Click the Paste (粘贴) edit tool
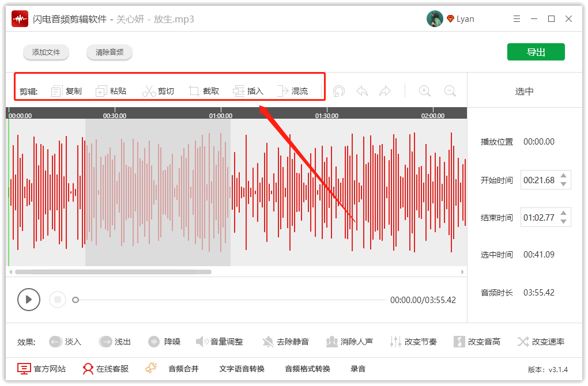Viewport: 588px width, 386px height. [x=111, y=91]
